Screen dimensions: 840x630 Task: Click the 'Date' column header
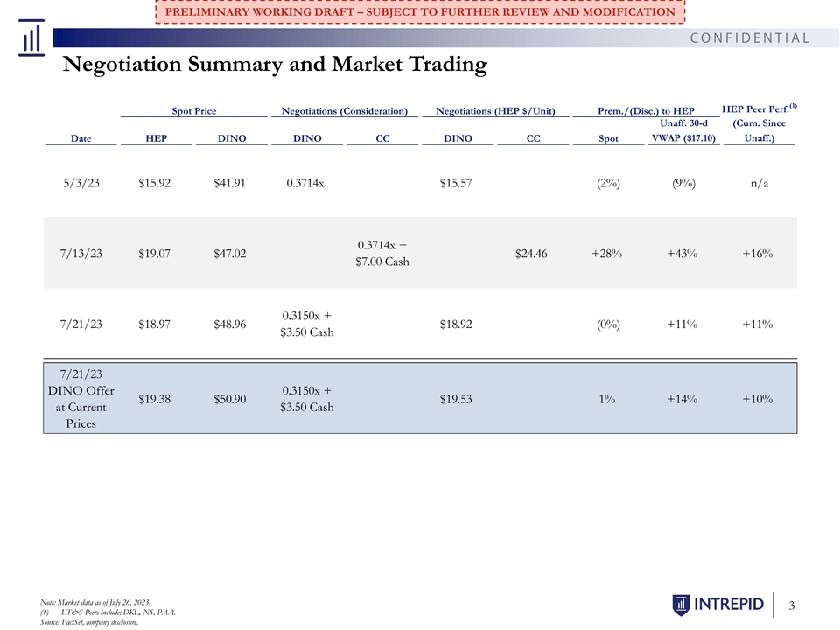[80, 138]
